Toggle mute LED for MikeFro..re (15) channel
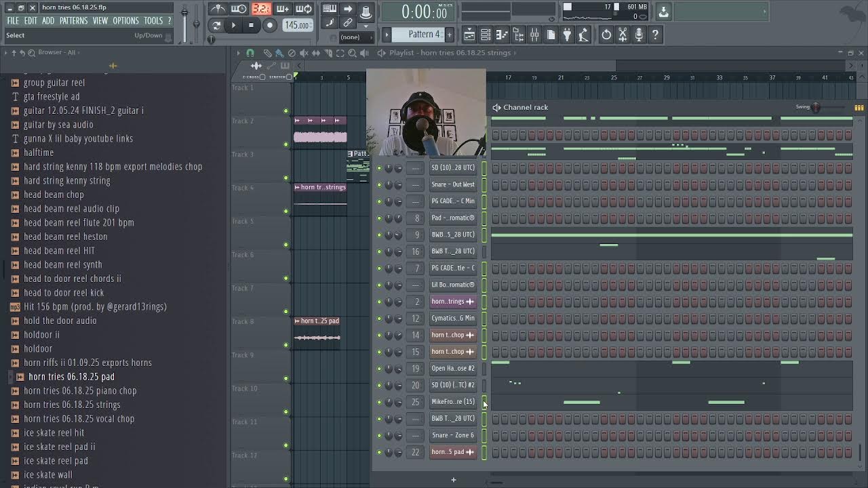The width and height of the screenshot is (868, 488). click(379, 402)
